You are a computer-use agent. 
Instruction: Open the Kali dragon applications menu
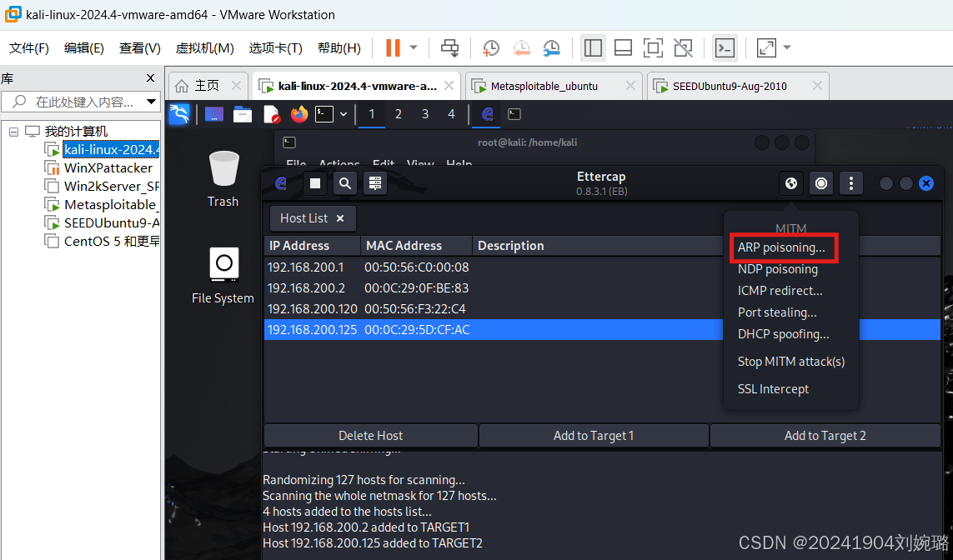179,113
